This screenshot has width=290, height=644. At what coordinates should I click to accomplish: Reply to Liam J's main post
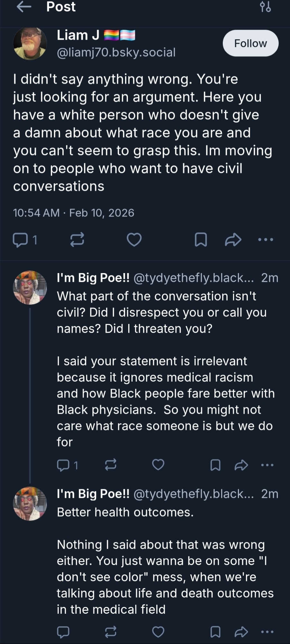pyautogui.click(x=20, y=240)
